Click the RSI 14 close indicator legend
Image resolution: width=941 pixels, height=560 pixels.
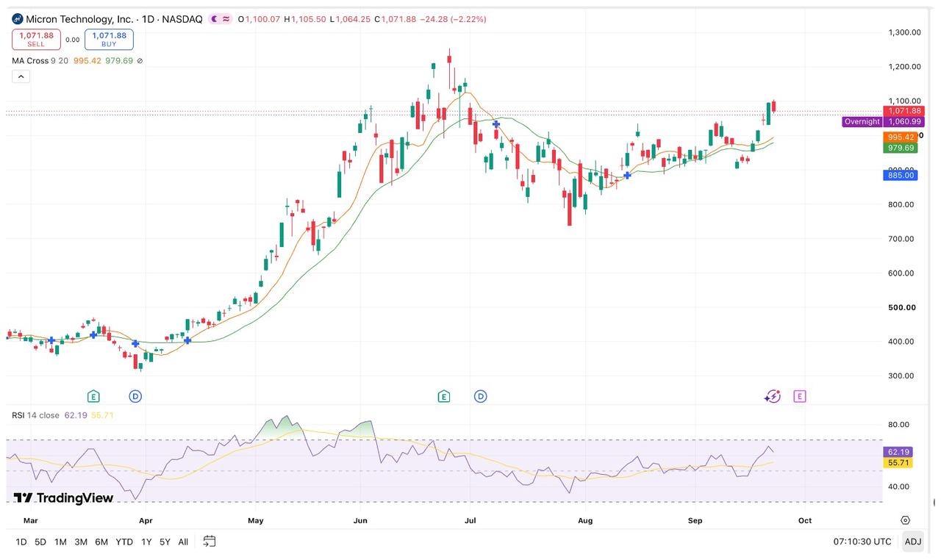tap(35, 415)
